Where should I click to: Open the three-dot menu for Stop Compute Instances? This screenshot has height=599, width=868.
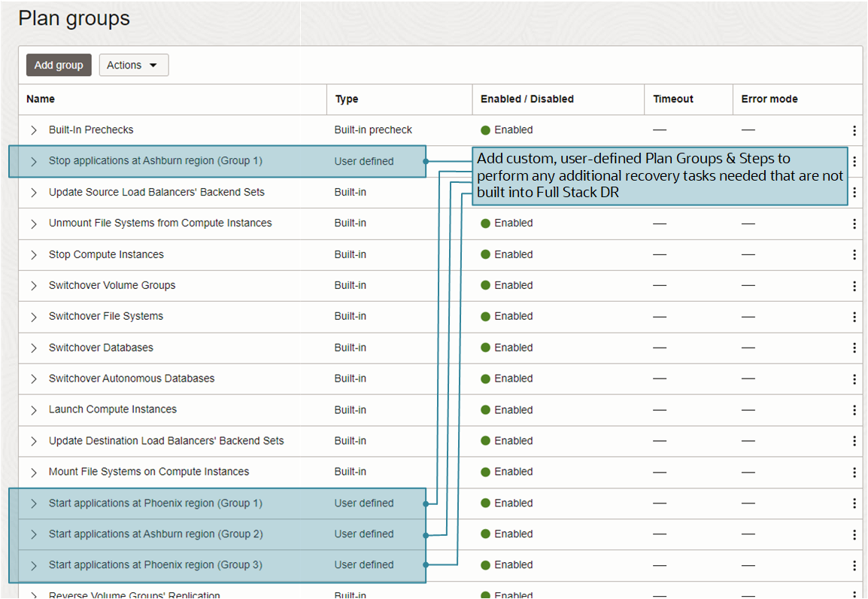(x=854, y=254)
